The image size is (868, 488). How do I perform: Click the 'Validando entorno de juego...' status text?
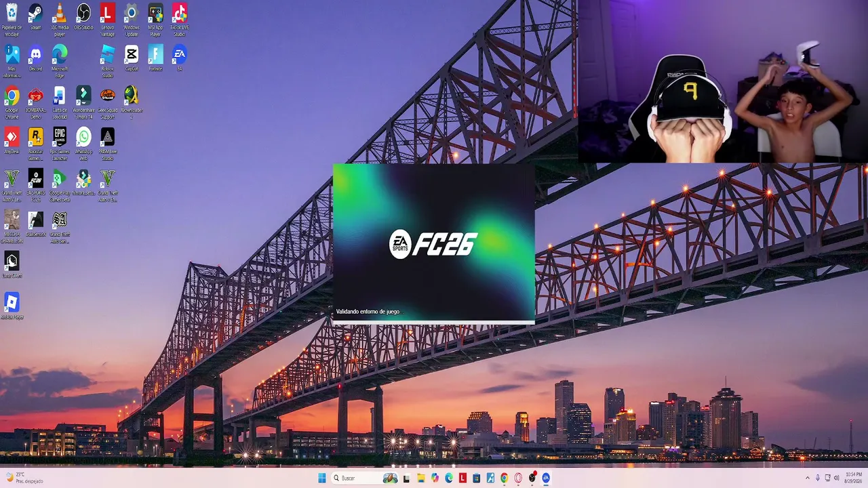click(369, 312)
